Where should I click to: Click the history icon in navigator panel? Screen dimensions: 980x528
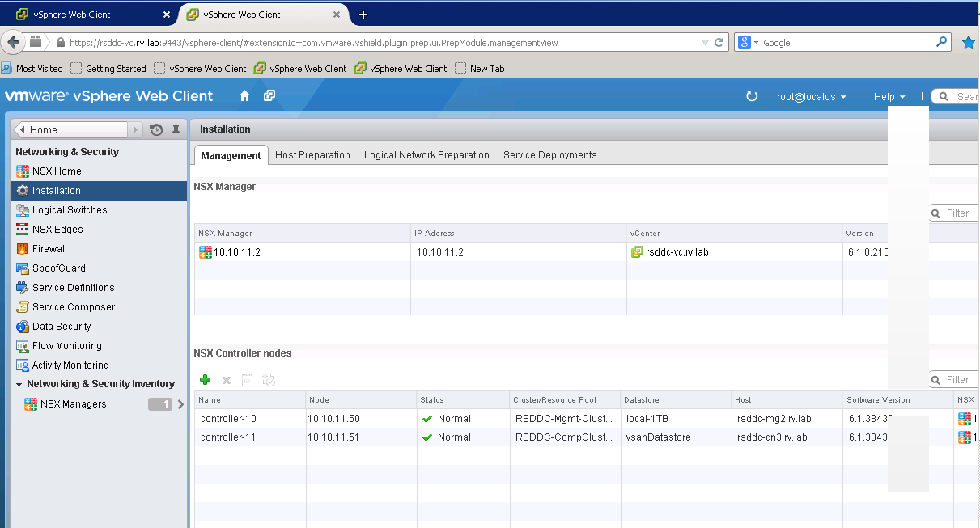coord(156,129)
